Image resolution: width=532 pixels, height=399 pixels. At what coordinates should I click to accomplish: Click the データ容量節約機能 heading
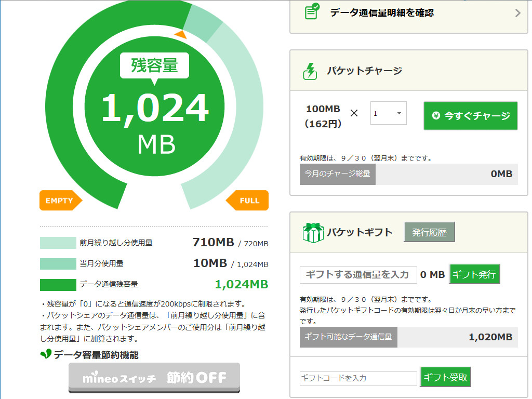(x=96, y=355)
